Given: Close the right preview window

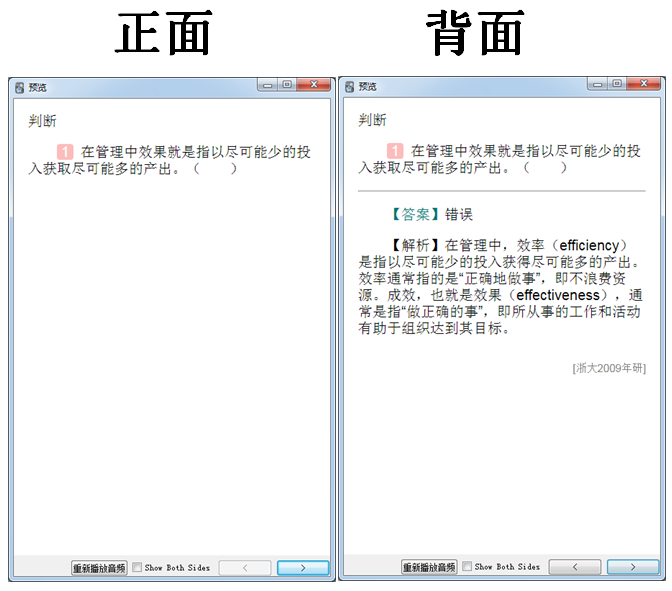Looking at the screenshot, I should [644, 84].
